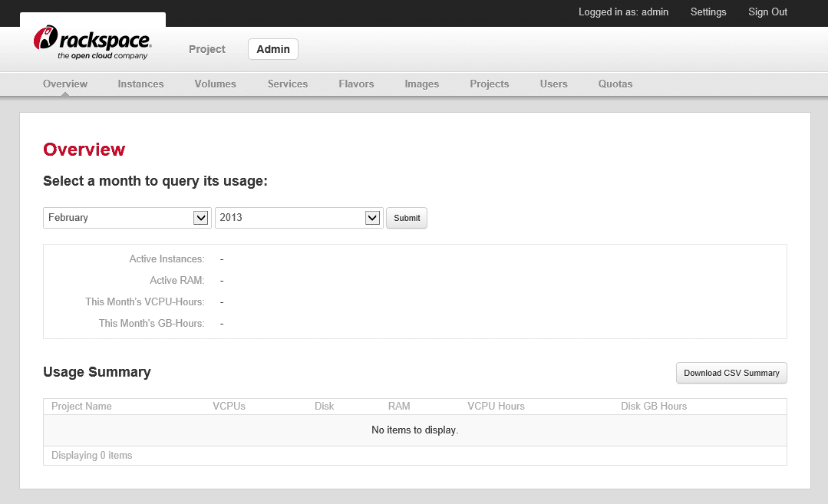
Task: Click the Project Name column header
Action: [81, 407]
